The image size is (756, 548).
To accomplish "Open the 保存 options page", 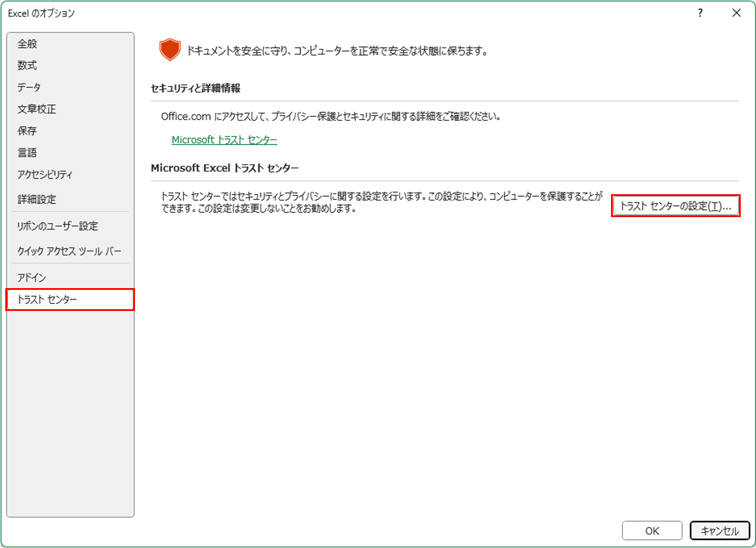I will [70, 130].
